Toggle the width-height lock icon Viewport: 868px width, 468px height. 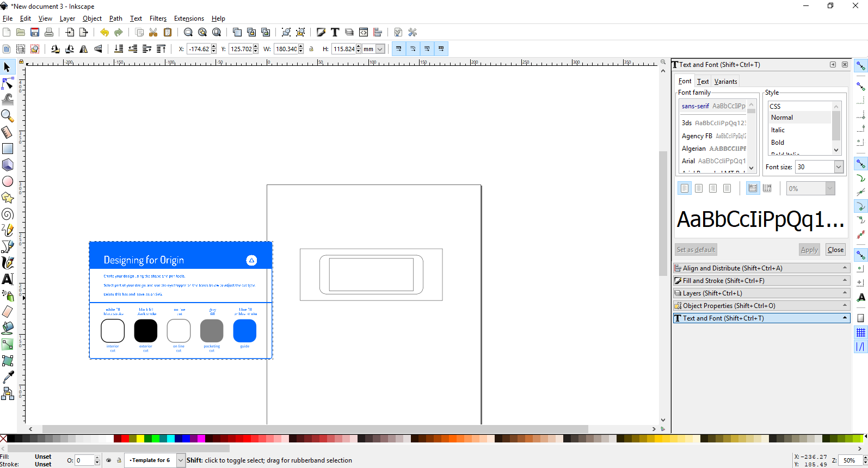click(x=311, y=49)
